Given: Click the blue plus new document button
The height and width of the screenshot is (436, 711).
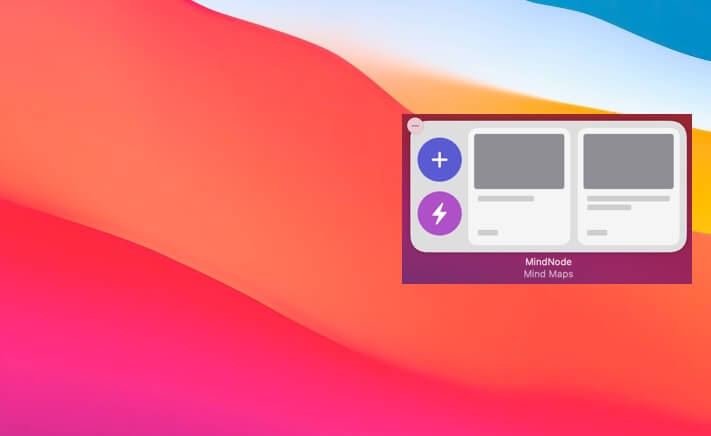Looking at the screenshot, I should pos(439,160).
